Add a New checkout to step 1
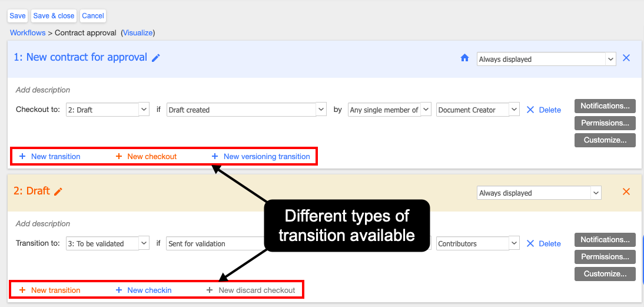 coord(151,156)
